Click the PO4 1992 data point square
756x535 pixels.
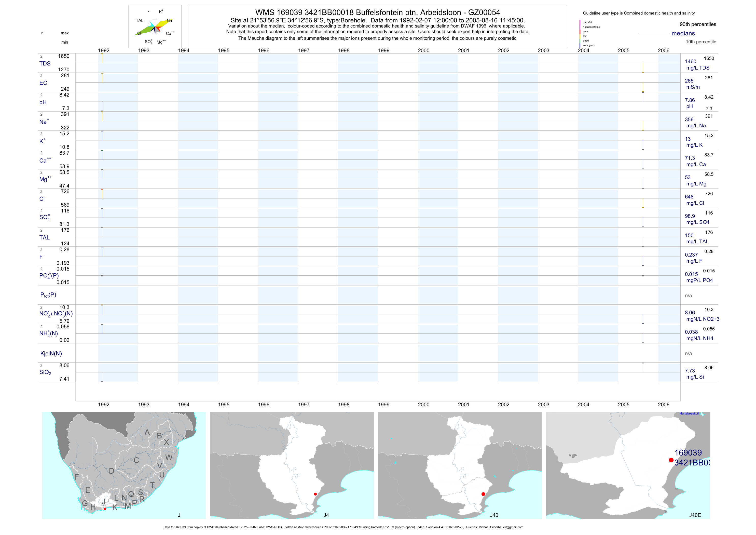(x=102, y=275)
